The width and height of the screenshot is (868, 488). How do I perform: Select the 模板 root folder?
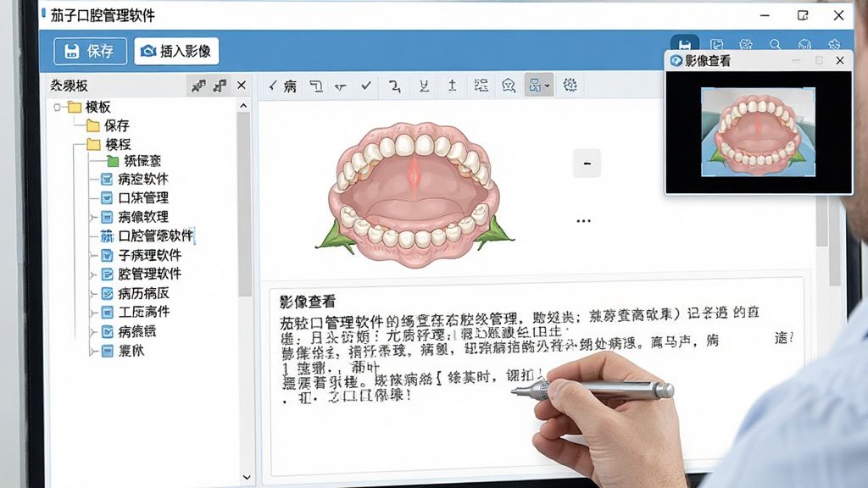tap(89, 107)
